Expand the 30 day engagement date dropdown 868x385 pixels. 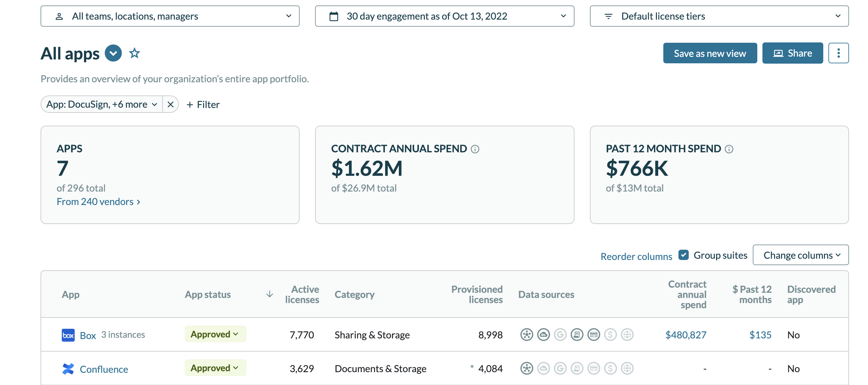click(444, 16)
